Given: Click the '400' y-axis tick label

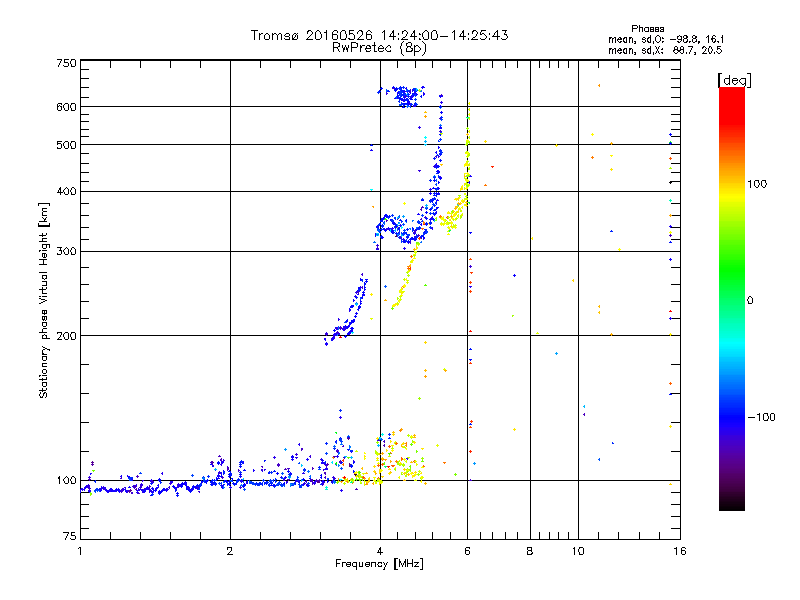Looking at the screenshot, I should point(67,192).
